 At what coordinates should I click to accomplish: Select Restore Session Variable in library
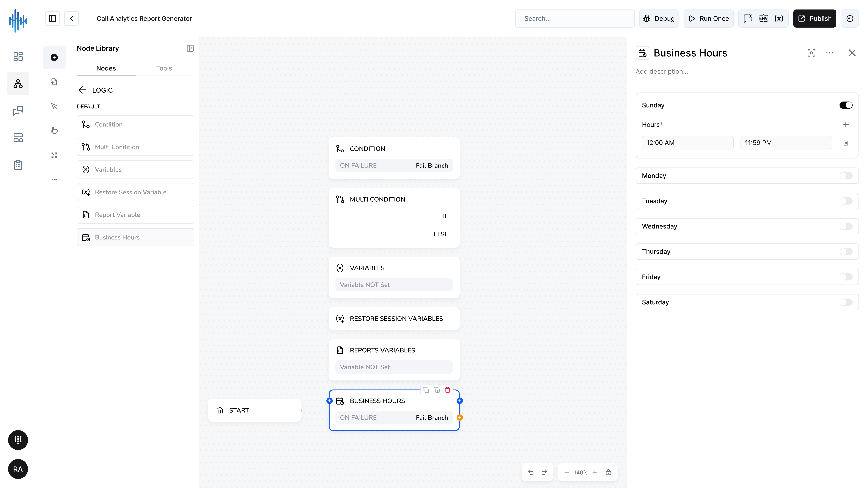[x=135, y=192]
